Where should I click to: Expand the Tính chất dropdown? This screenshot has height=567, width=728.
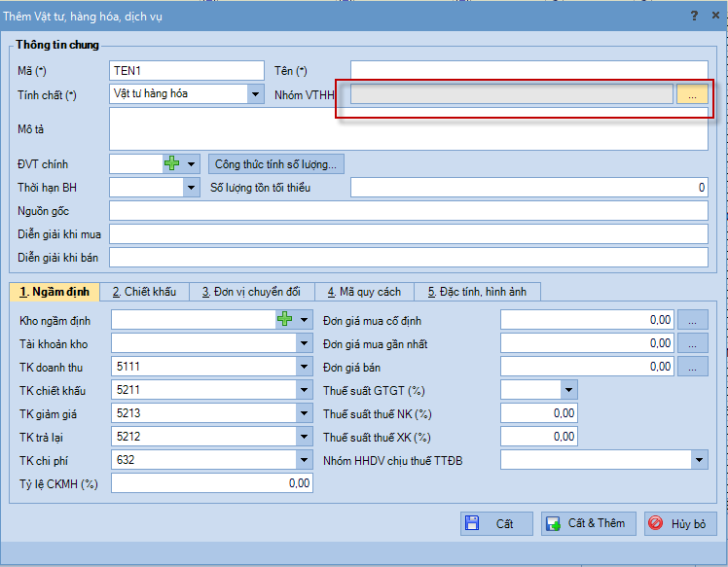[255, 94]
